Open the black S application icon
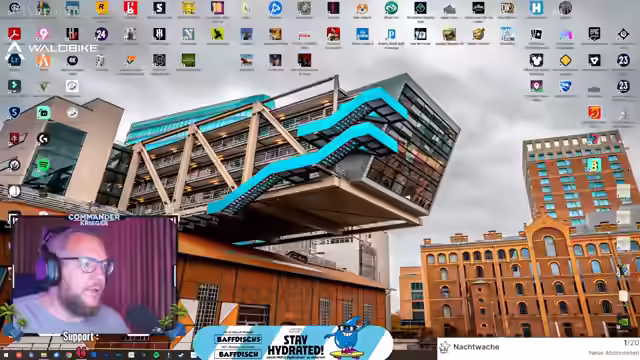The width and height of the screenshot is (640, 360). click(159, 8)
